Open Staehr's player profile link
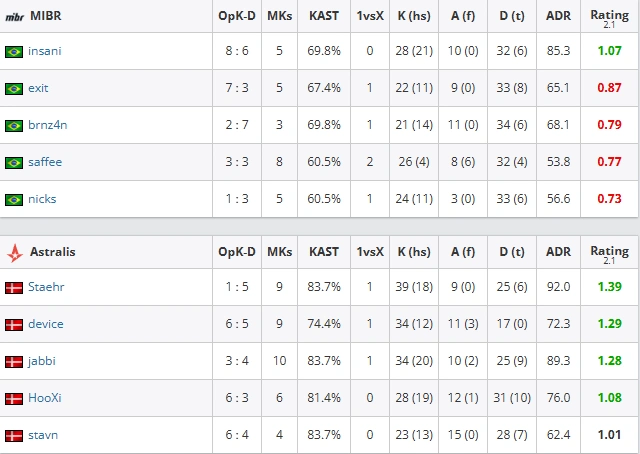This screenshot has height=454, width=640. click(x=46, y=287)
